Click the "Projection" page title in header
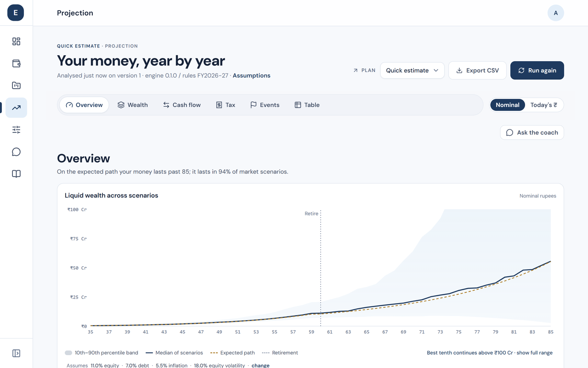The image size is (588, 368). pos(75,13)
